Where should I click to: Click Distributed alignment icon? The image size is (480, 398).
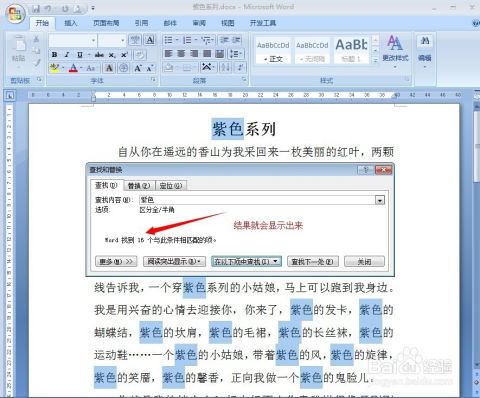220,53
